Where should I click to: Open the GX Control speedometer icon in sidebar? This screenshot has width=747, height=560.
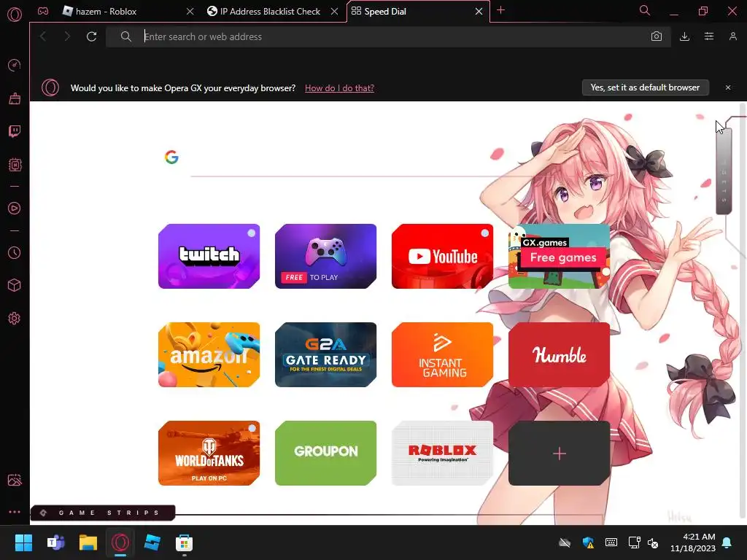tap(15, 65)
